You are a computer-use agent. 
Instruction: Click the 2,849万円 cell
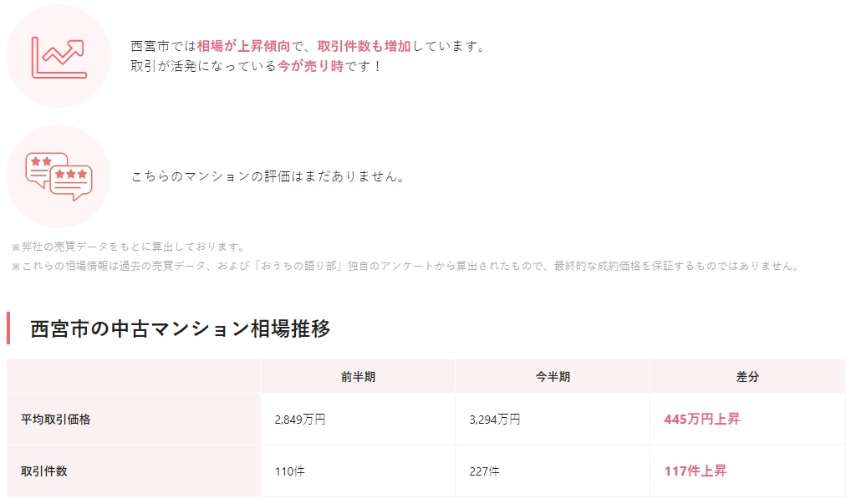[299, 420]
